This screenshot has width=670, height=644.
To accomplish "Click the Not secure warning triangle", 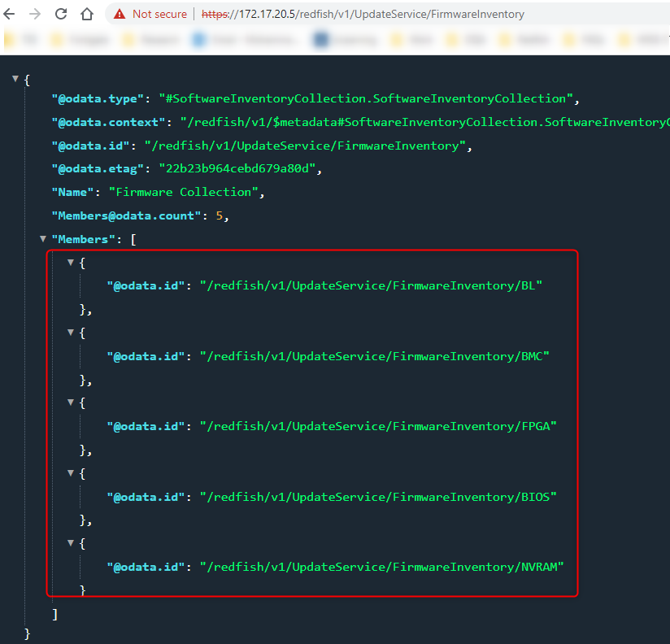I will pos(120,14).
